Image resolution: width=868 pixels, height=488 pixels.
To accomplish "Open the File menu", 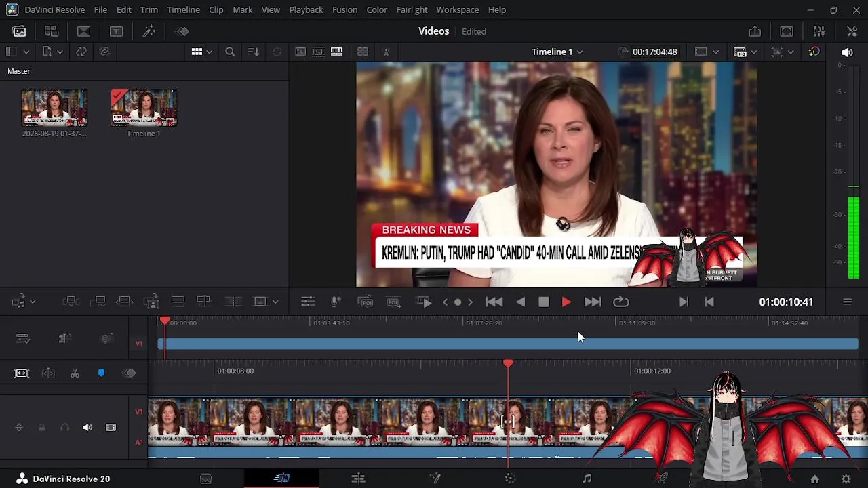I will pos(100,9).
